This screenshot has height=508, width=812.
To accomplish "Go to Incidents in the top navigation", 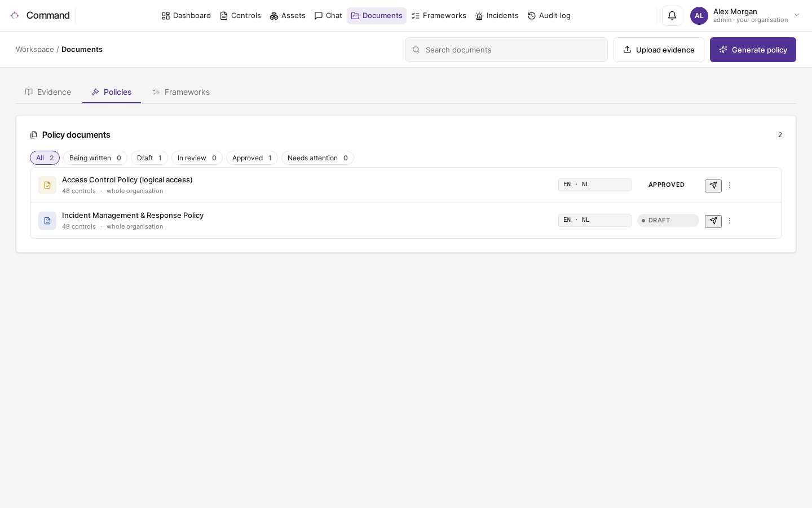I will point(497,16).
